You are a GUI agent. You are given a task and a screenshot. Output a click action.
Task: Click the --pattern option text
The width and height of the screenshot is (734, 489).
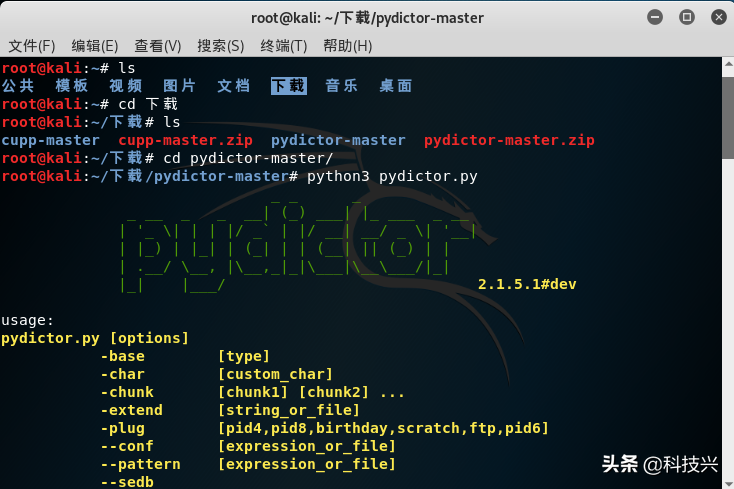[140, 464]
